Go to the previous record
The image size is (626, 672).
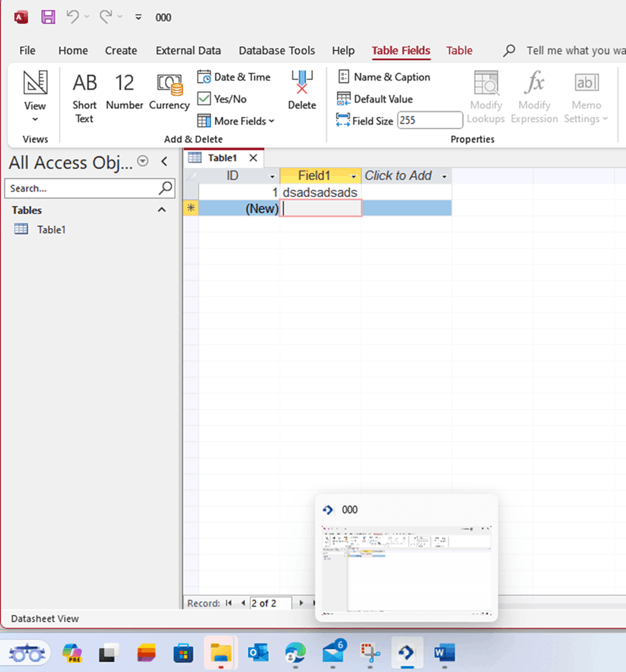coord(243,603)
